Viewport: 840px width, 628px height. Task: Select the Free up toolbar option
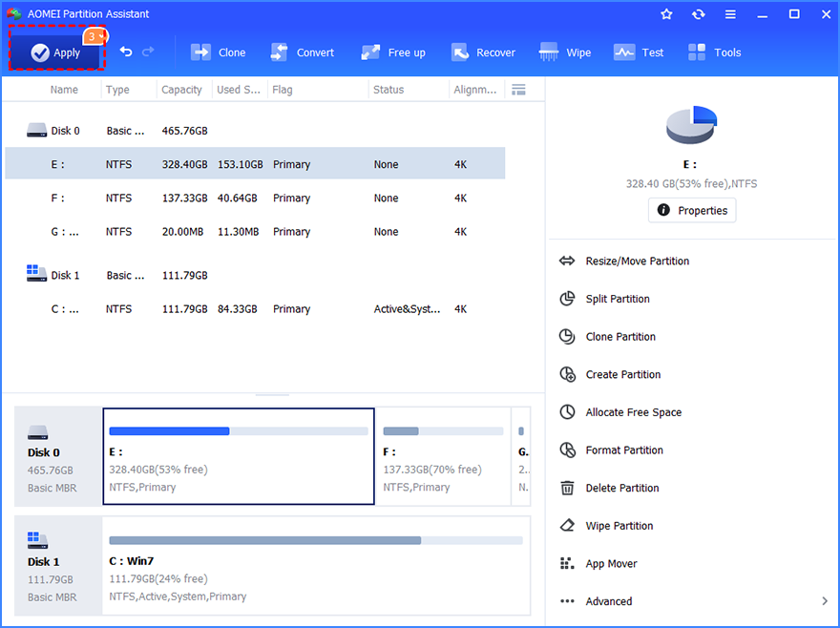pyautogui.click(x=393, y=53)
